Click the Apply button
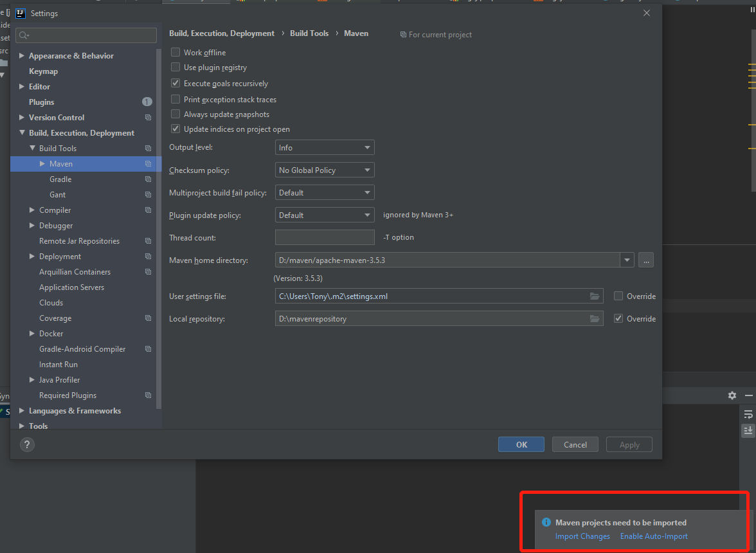756x553 pixels. pos(629,444)
